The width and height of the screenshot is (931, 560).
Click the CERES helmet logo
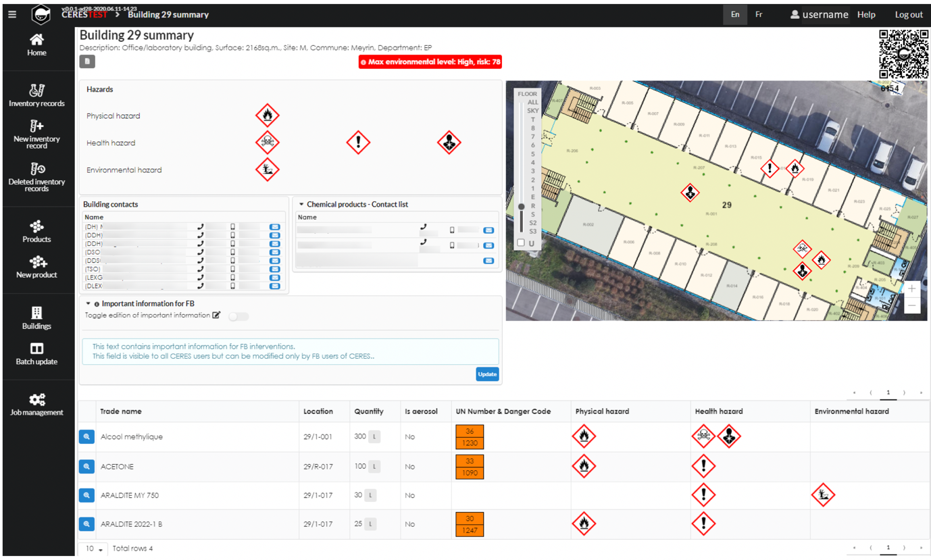click(x=41, y=15)
